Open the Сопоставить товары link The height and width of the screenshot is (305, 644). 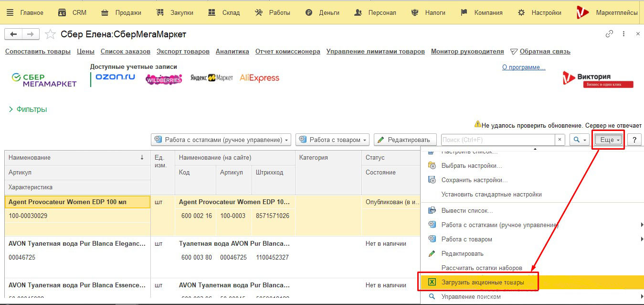pos(38,51)
